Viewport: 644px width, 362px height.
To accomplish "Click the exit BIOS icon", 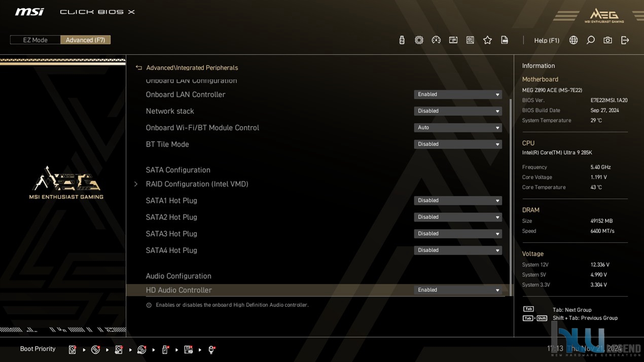I will (x=625, y=40).
